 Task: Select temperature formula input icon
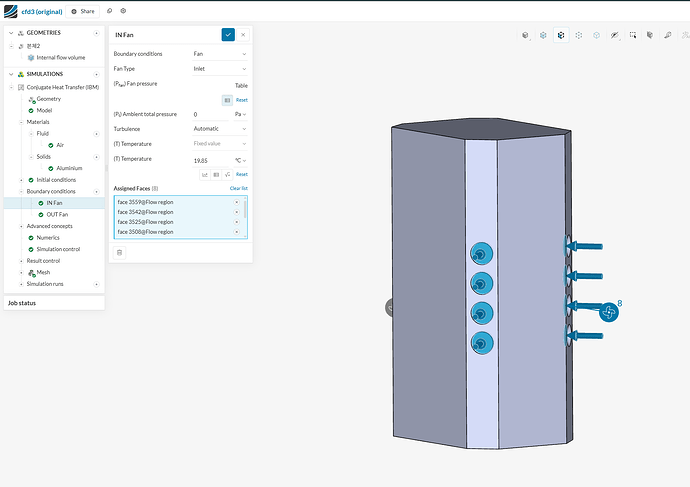(x=227, y=175)
